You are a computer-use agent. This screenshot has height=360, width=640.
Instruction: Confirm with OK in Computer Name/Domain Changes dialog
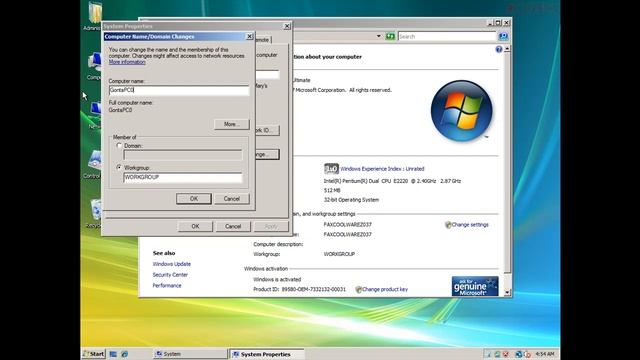[x=194, y=199]
